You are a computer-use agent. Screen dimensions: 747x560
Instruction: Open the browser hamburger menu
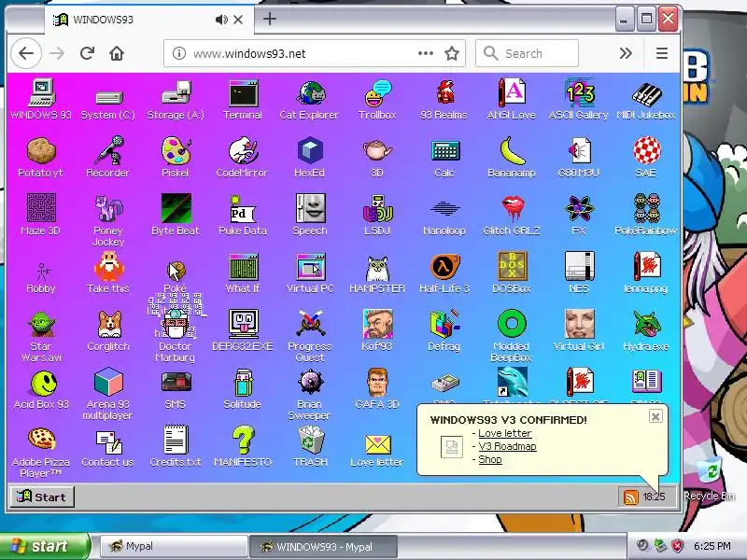click(x=662, y=53)
